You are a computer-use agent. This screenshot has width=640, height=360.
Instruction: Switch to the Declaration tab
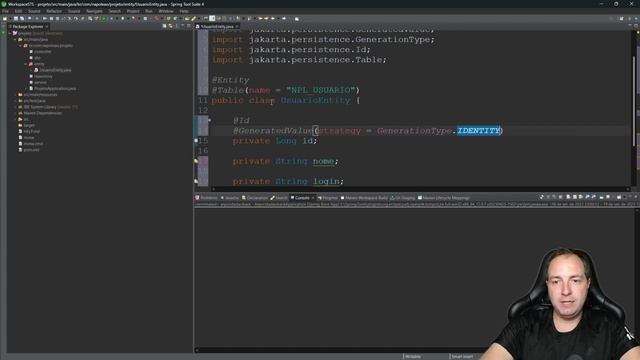255,198
